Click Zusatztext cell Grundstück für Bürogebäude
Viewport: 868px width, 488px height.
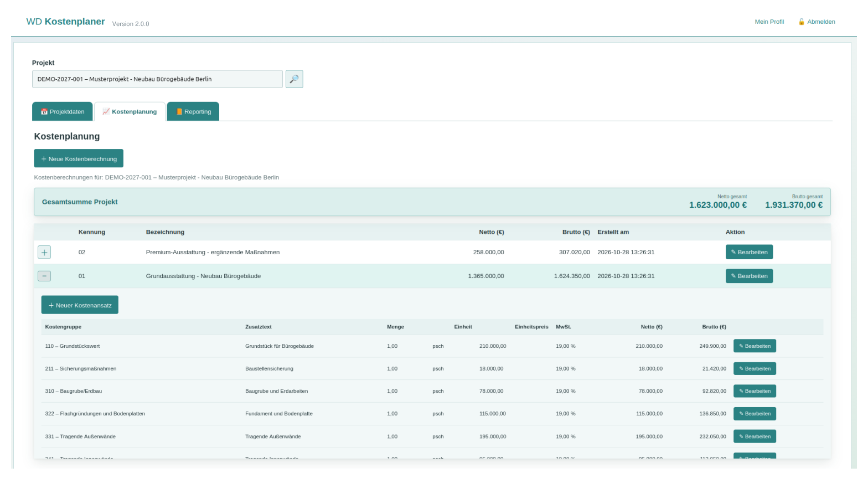click(280, 346)
